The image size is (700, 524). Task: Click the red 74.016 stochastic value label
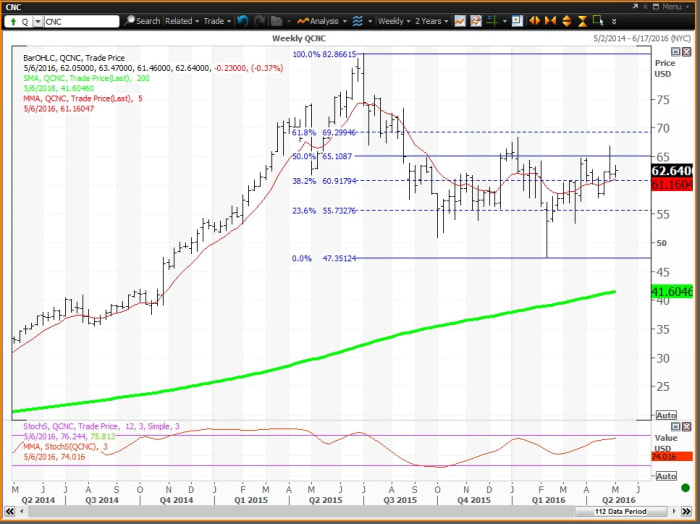click(x=672, y=457)
